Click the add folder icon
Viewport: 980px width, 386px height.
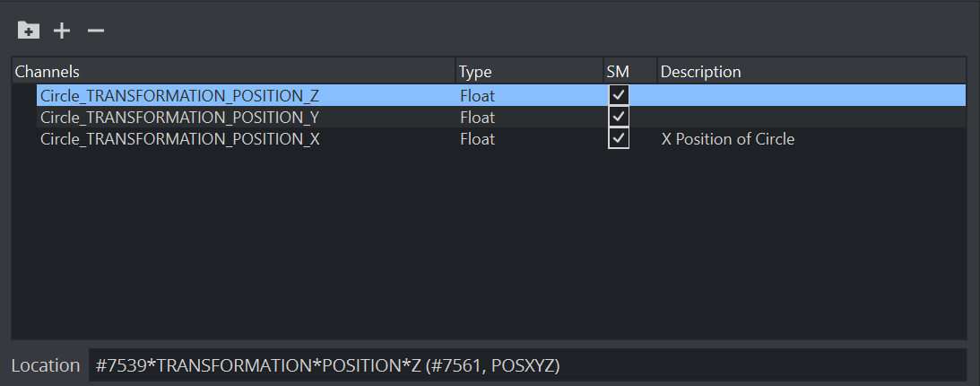pos(29,31)
